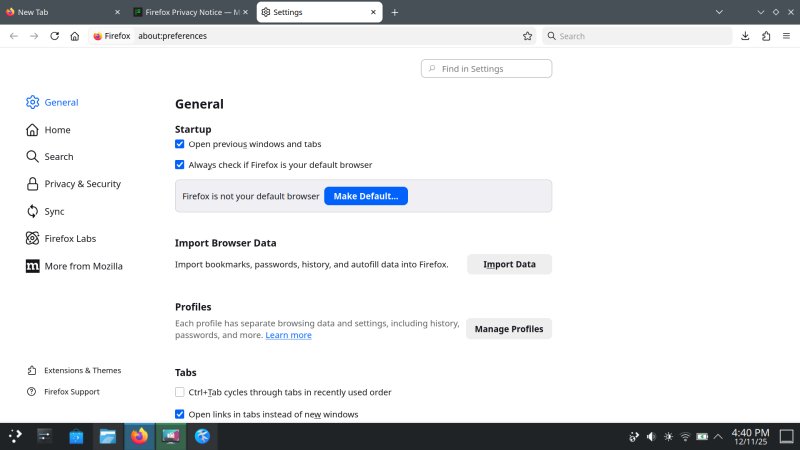
Task: Reload the current page
Action: point(55,36)
